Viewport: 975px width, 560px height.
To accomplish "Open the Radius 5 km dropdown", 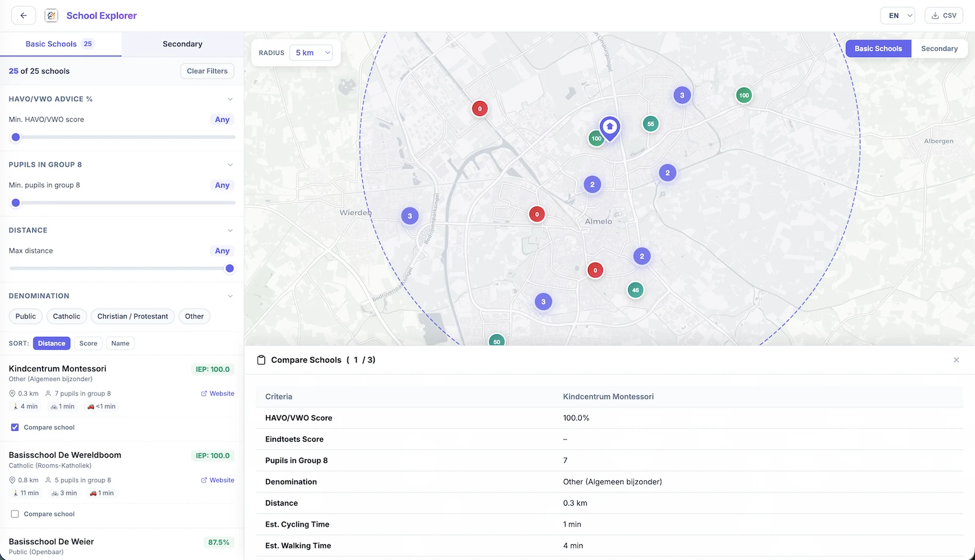I will point(311,53).
